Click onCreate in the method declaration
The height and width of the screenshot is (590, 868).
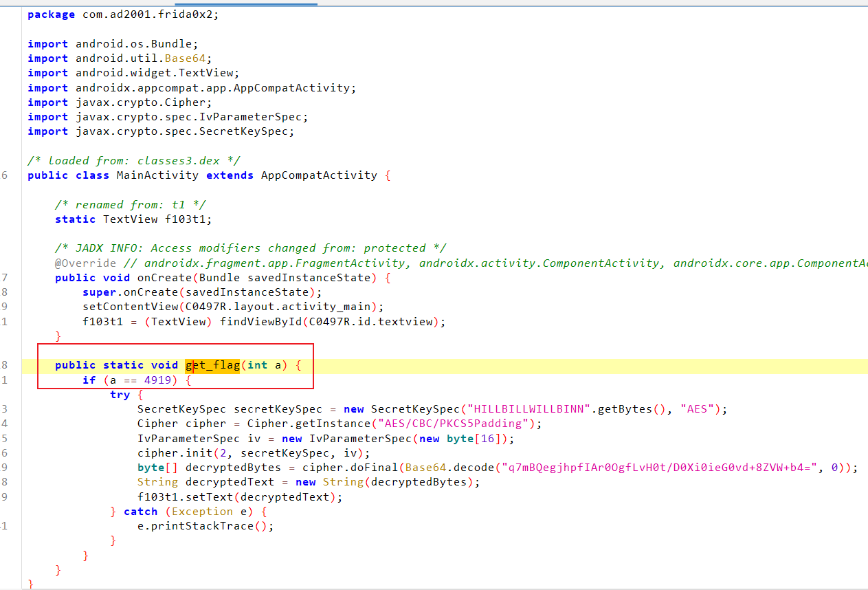164,278
